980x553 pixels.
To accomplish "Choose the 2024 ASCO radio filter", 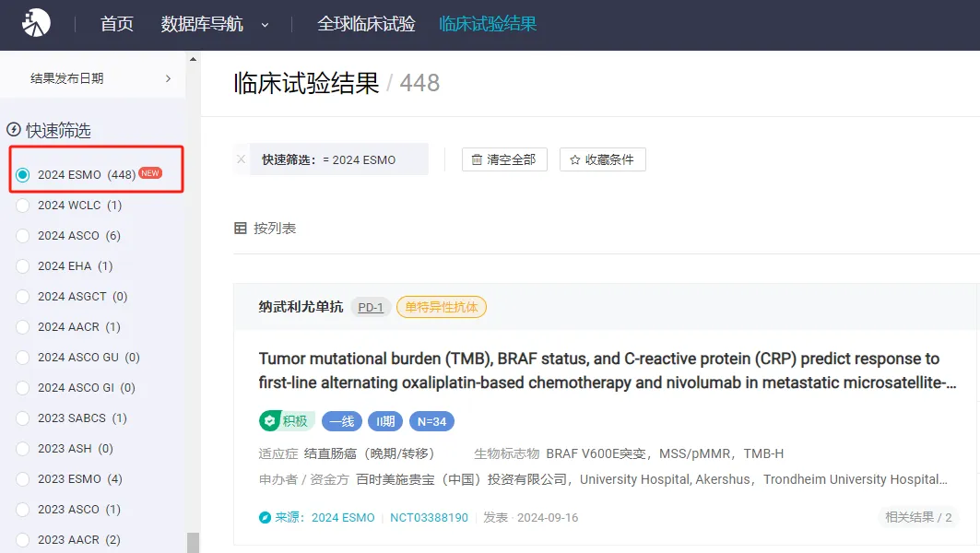I will pos(23,235).
